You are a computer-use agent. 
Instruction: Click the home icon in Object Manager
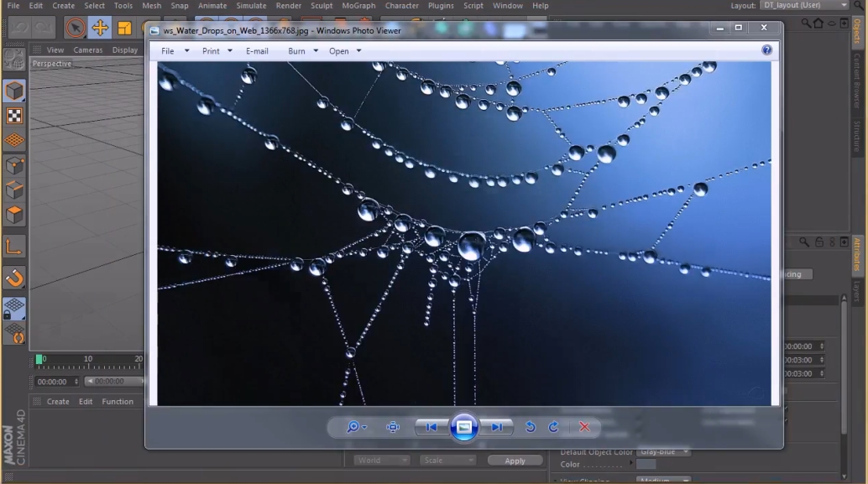coord(818,23)
